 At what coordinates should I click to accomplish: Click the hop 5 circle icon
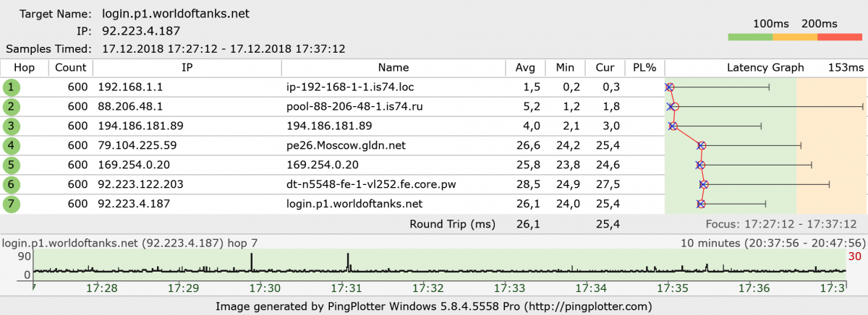tap(12, 165)
